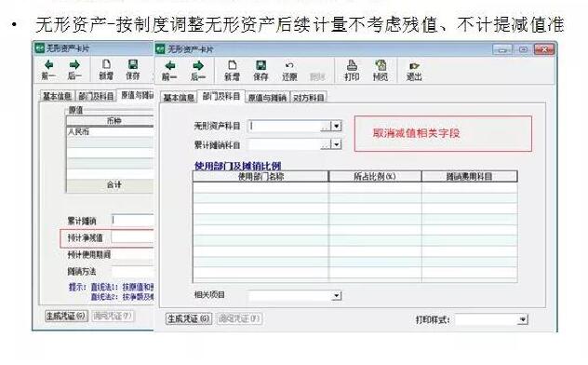Click inside 累计摊销科目 input field
Viewport: 588px width, 365px height.
click(x=285, y=144)
